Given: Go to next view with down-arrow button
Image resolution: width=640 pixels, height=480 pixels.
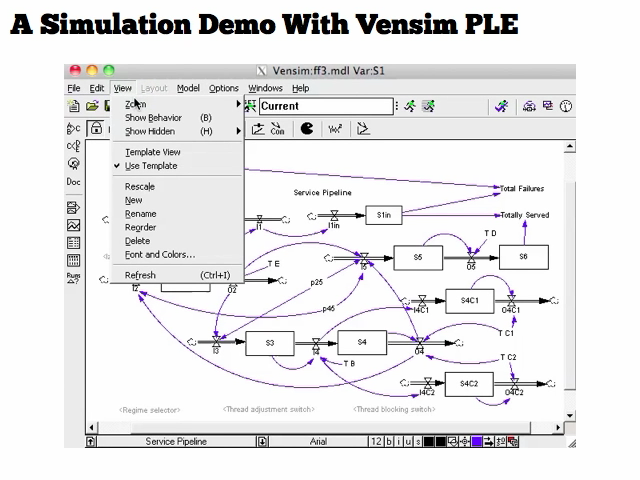Looking at the screenshot, I should 262,442.
